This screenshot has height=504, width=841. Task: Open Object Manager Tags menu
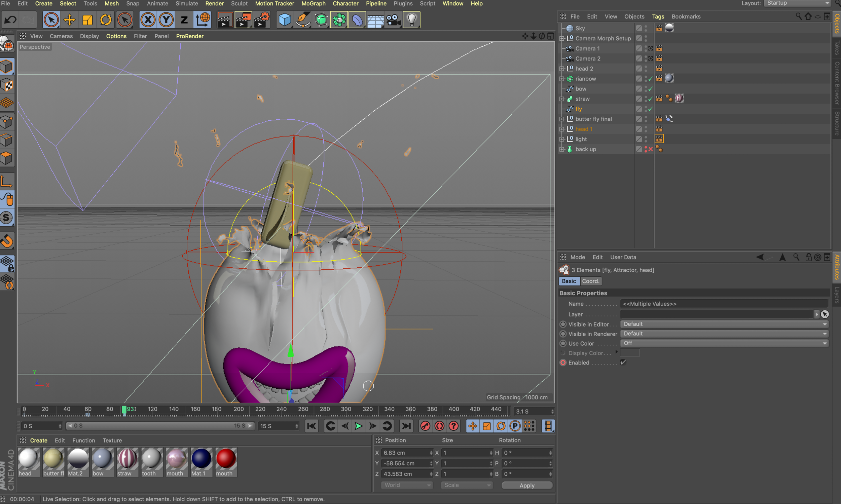click(x=658, y=16)
